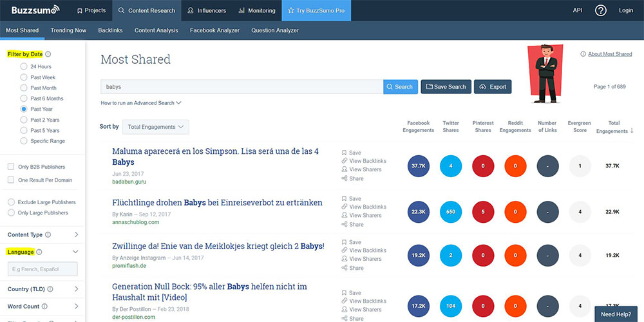Viewport: 644px width, 322px height.
Task: Select Specific Range date option
Action: [x=23, y=141]
